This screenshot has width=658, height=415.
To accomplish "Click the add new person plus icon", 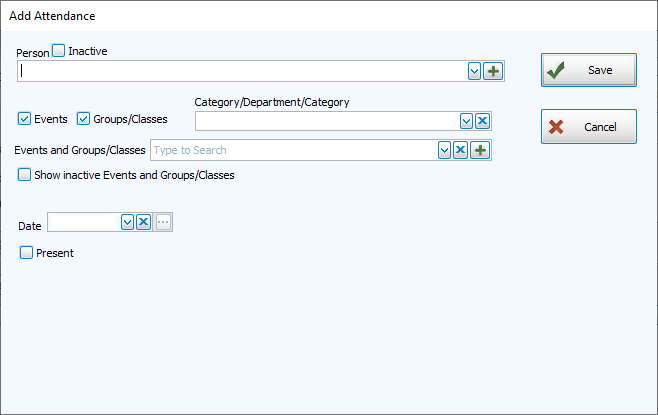I will click(x=492, y=71).
